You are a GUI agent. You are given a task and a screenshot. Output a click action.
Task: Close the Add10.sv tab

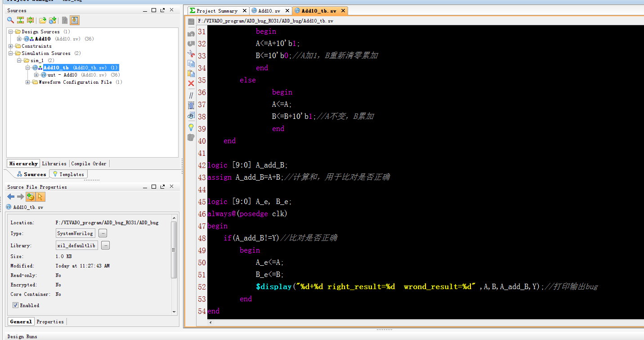coord(286,11)
